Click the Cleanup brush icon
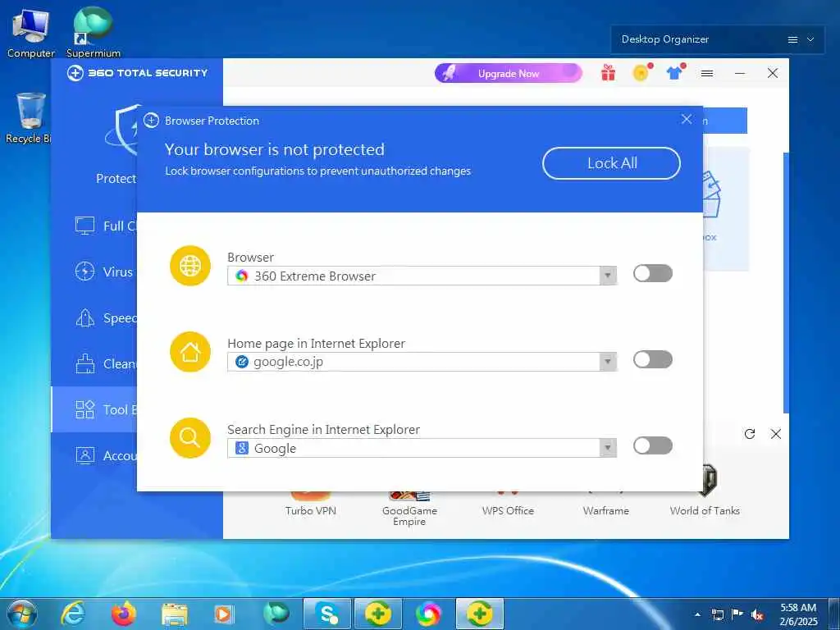 [84, 364]
